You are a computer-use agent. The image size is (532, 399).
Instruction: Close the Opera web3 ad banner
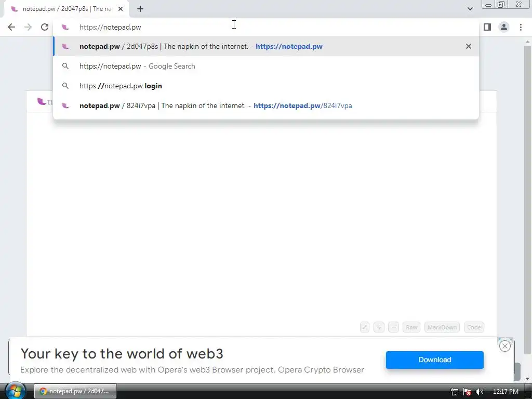[504, 346]
